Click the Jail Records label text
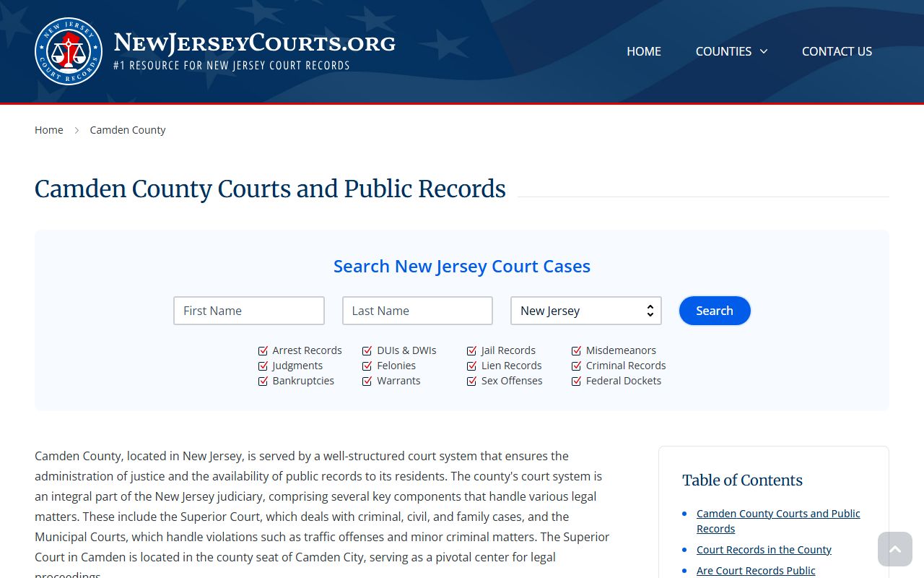This screenshot has width=924, height=578. point(508,350)
